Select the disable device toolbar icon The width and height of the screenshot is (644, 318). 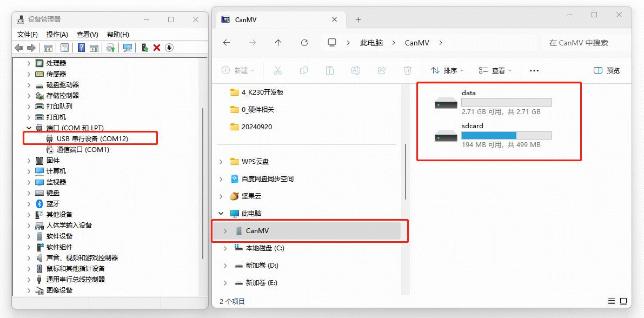[169, 47]
